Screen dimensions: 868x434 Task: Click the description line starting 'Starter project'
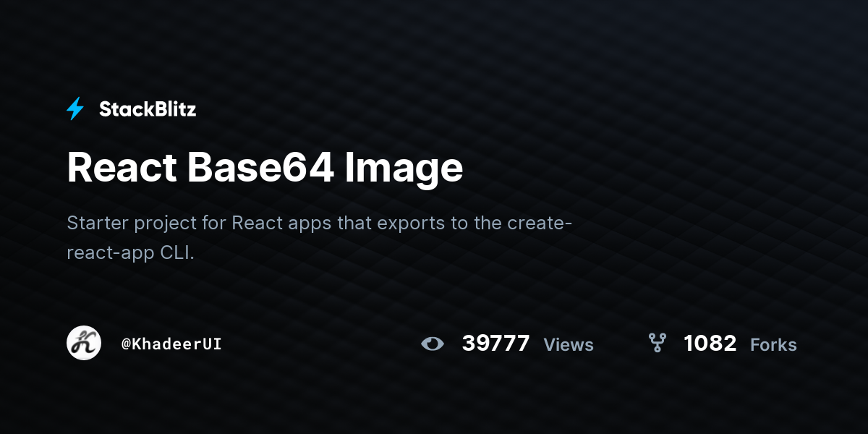point(320,223)
